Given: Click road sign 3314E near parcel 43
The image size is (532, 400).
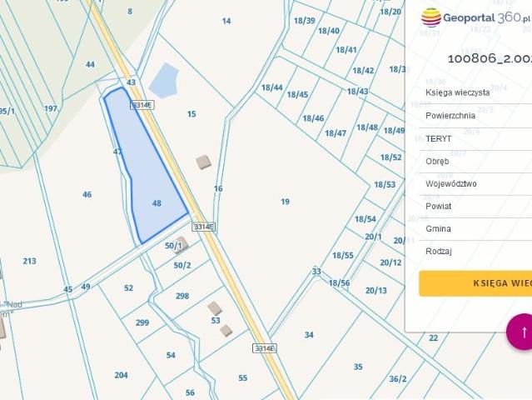Looking at the screenshot, I should 142,105.
